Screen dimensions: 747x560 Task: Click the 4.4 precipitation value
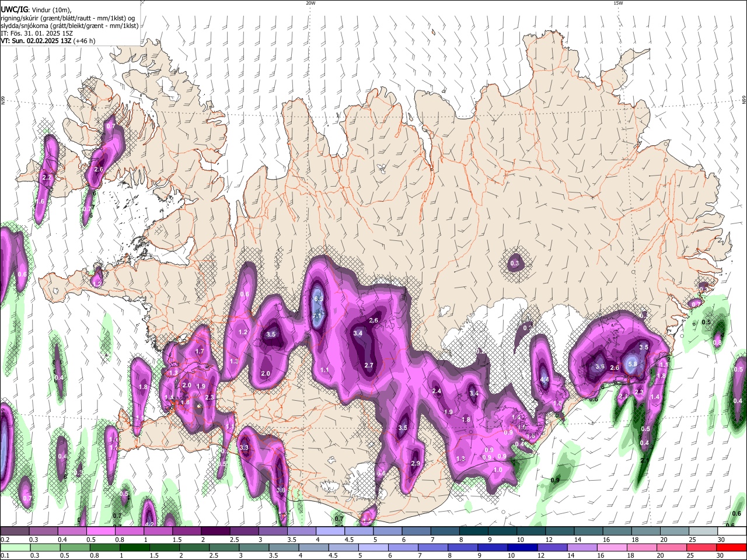coord(544,379)
